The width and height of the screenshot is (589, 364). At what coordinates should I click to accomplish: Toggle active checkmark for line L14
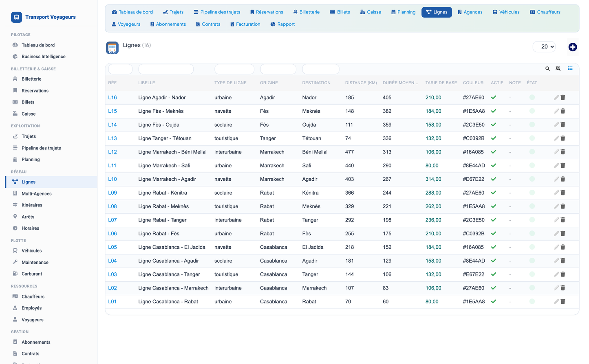pos(494,125)
